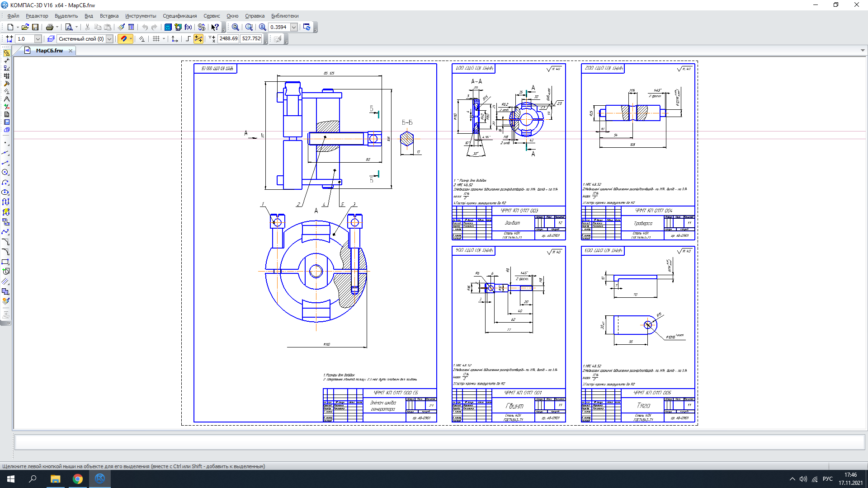Open the Спецификация menu
The height and width of the screenshot is (488, 868).
point(179,16)
